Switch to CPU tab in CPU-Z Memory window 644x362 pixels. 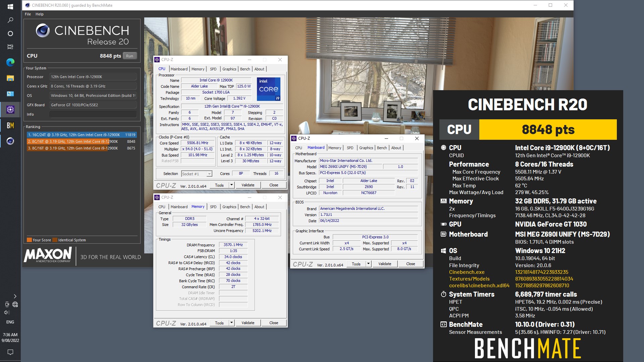162,207
